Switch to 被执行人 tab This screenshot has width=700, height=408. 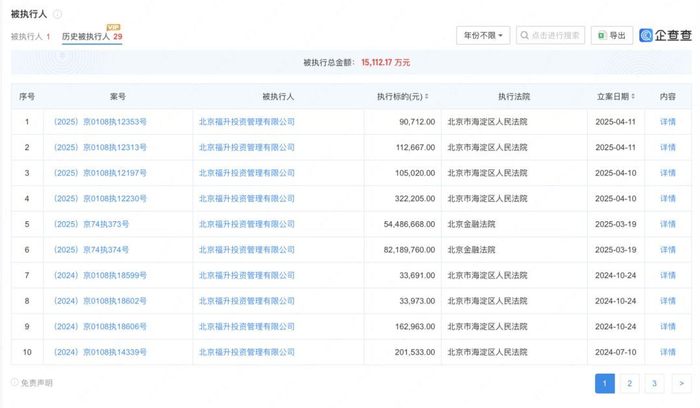click(x=31, y=37)
